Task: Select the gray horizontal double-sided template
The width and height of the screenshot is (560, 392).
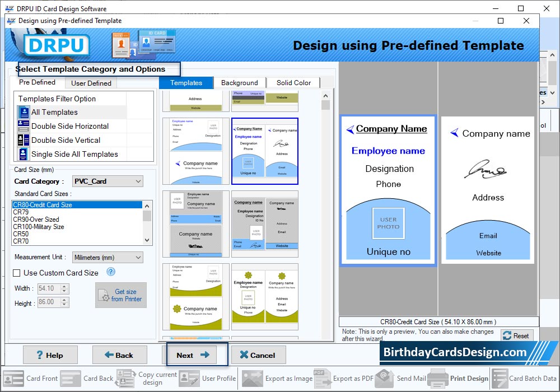Action: coord(195,224)
